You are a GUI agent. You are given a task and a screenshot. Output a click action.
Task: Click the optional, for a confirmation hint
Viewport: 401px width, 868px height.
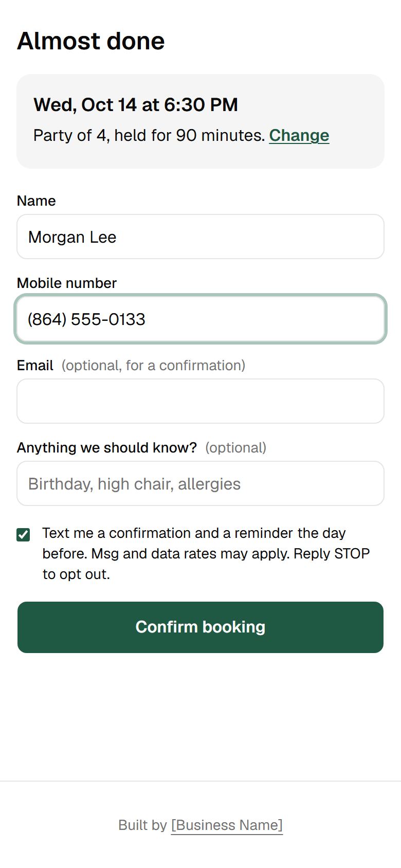pos(153,365)
